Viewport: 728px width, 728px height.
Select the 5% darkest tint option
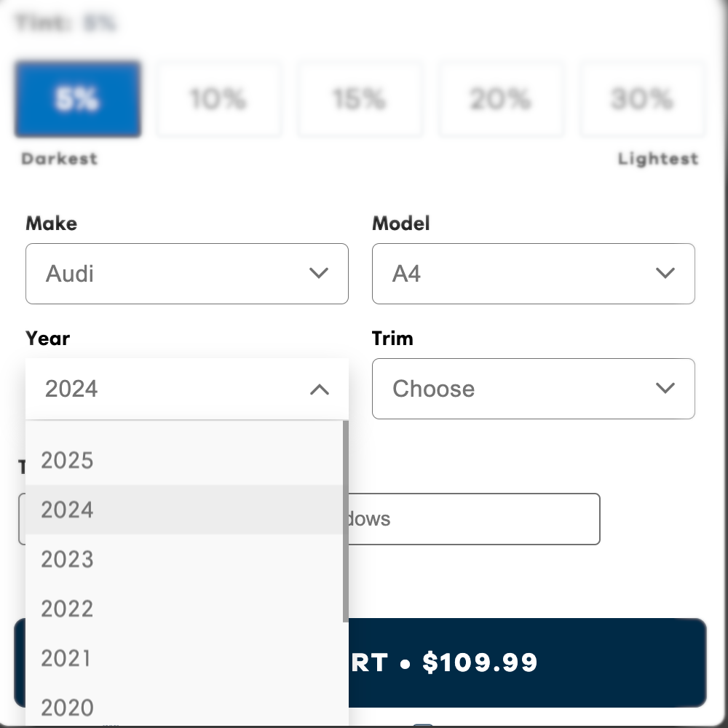point(77,99)
